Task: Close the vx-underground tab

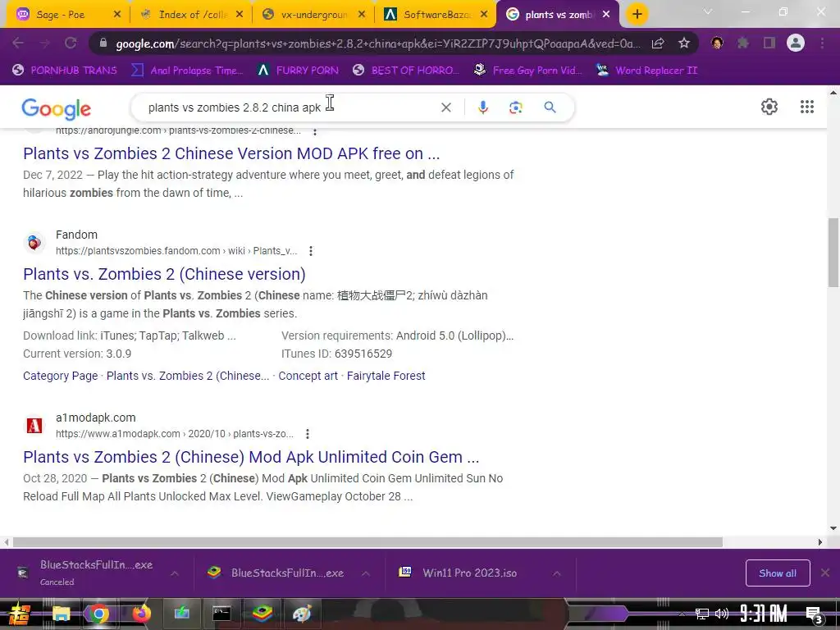Action: coord(362,15)
